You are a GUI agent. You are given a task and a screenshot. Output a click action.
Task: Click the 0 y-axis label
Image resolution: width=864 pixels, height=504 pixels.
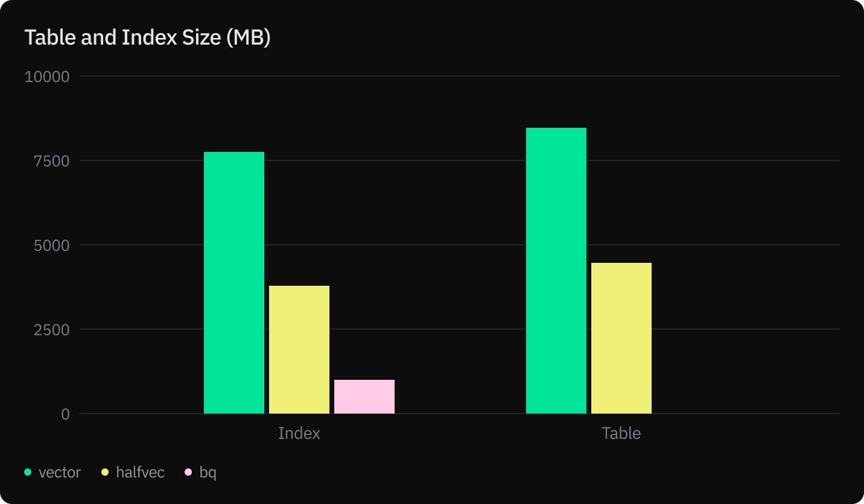click(x=65, y=414)
